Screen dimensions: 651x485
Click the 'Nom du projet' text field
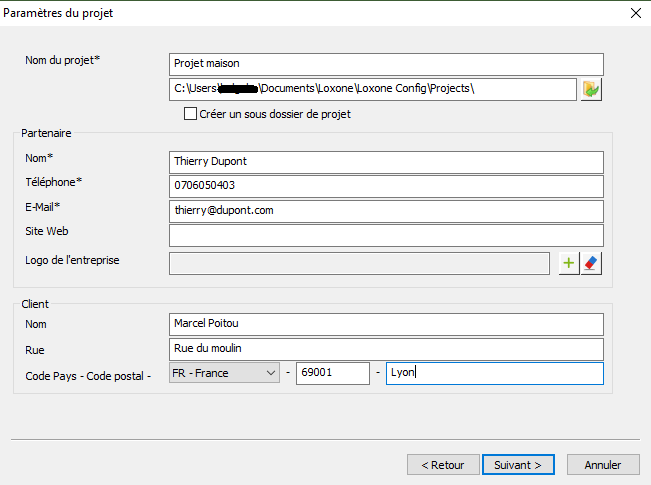click(x=386, y=64)
